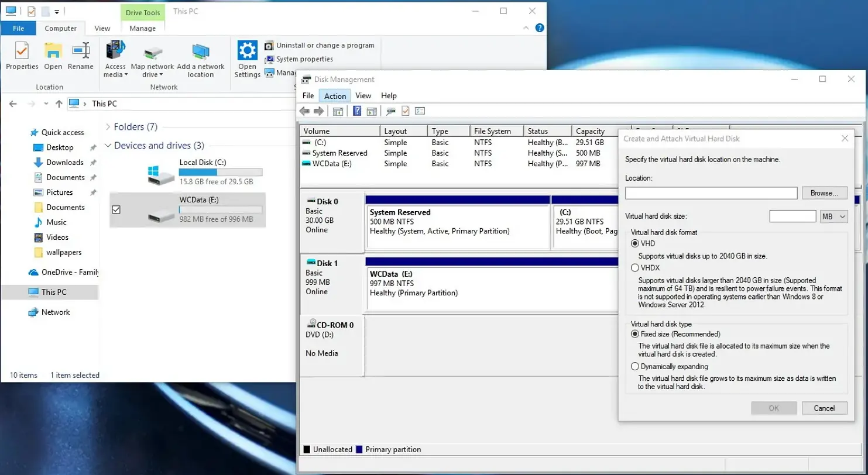Choose Dynamically expanding disk type
868x475 pixels.
click(635, 367)
